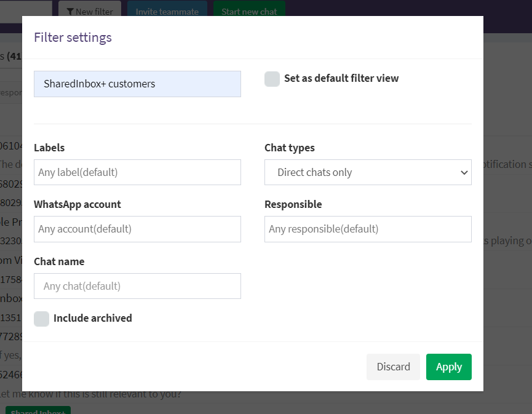Click the Invite teammate button
Image resolution: width=532 pixels, height=414 pixels.
167,9
